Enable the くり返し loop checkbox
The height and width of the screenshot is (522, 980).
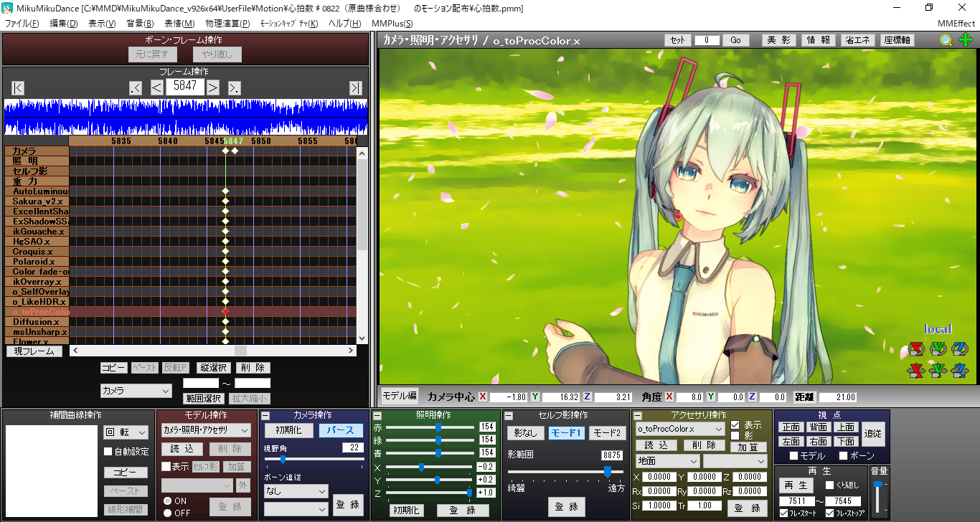coord(829,485)
